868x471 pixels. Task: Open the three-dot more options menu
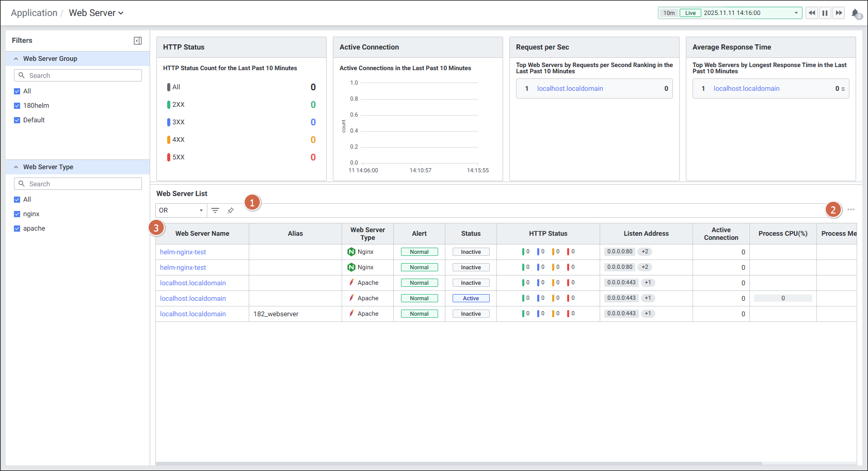point(850,209)
